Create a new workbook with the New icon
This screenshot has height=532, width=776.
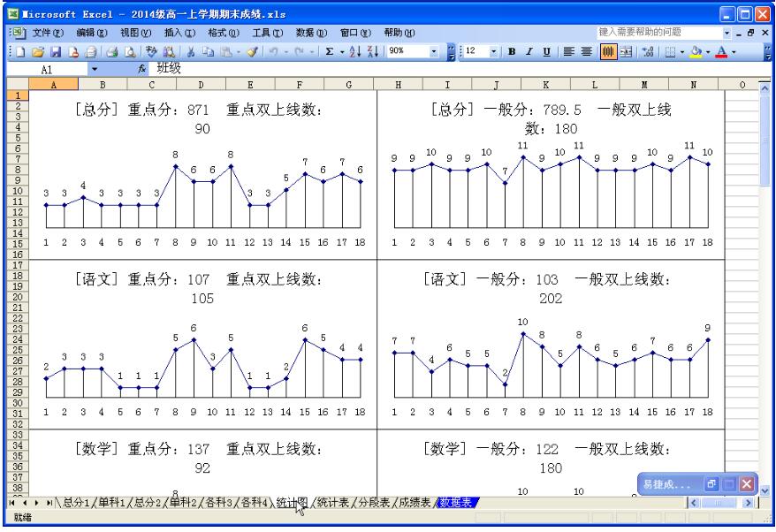20,51
